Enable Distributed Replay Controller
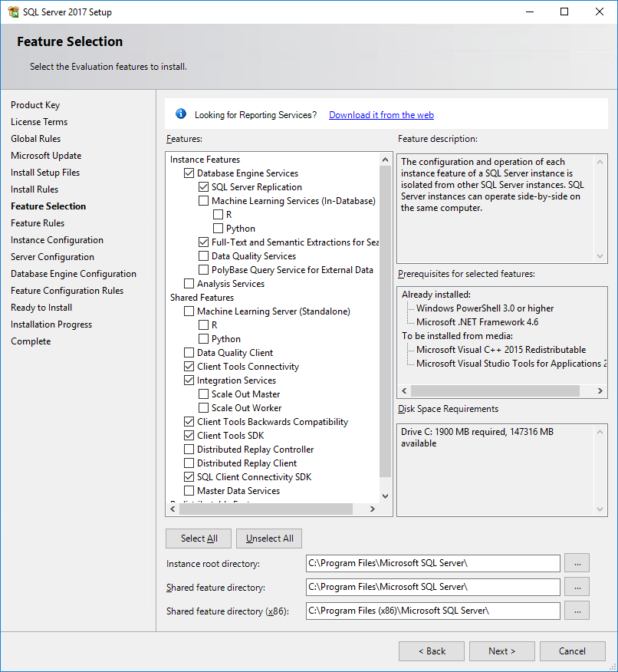 point(189,449)
